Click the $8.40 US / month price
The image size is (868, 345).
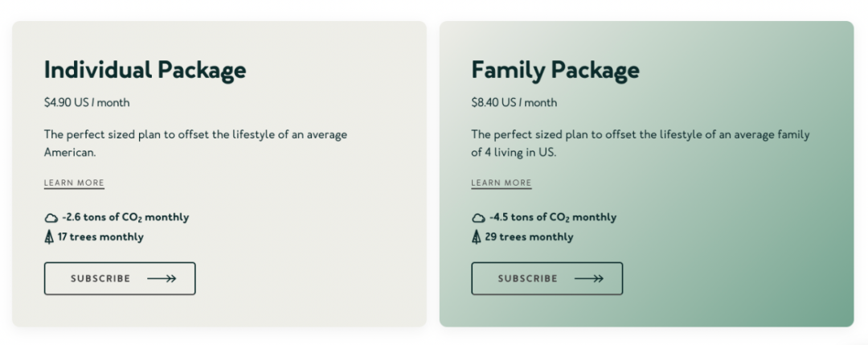tap(514, 103)
